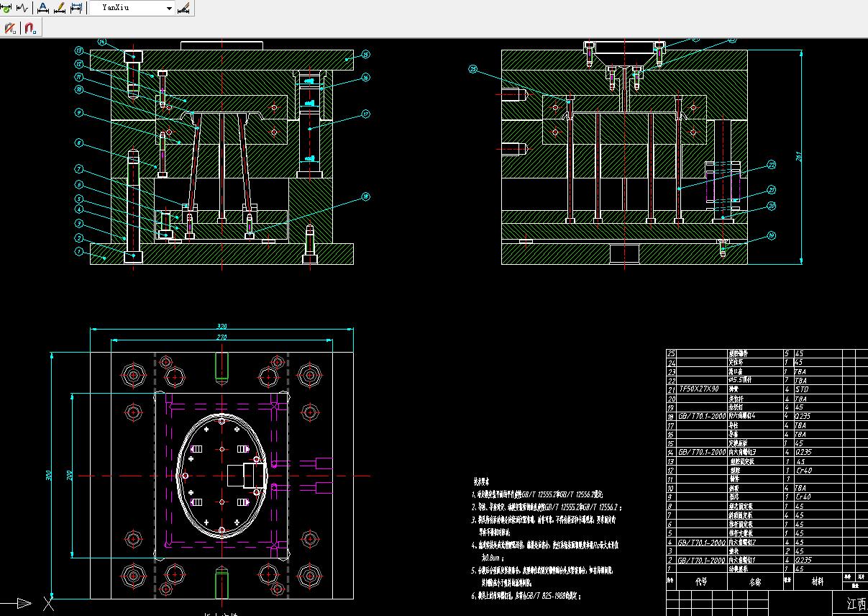The height and width of the screenshot is (616, 868).
Task: Click the 名称 header cell in parts list
Action: 755,580
